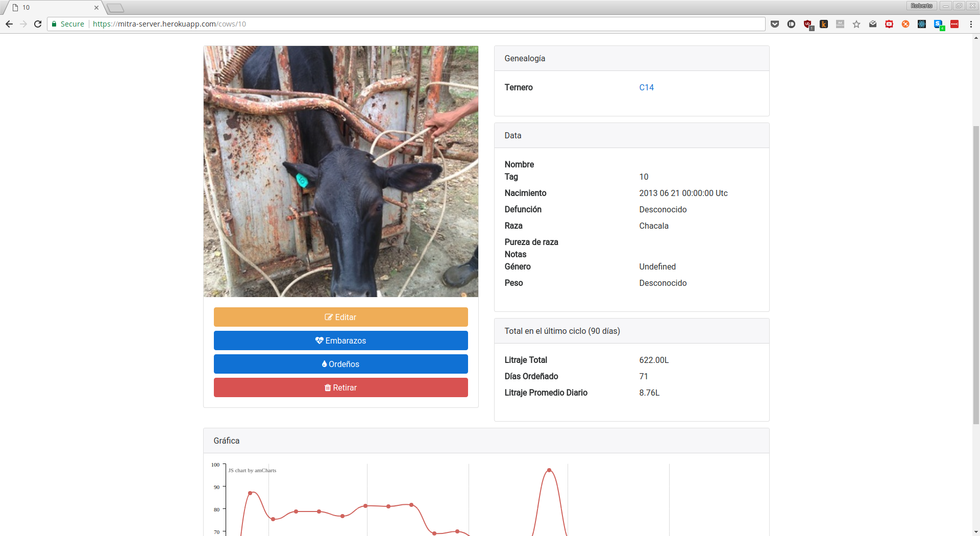Click the Genealogía panel header

pyautogui.click(x=631, y=58)
